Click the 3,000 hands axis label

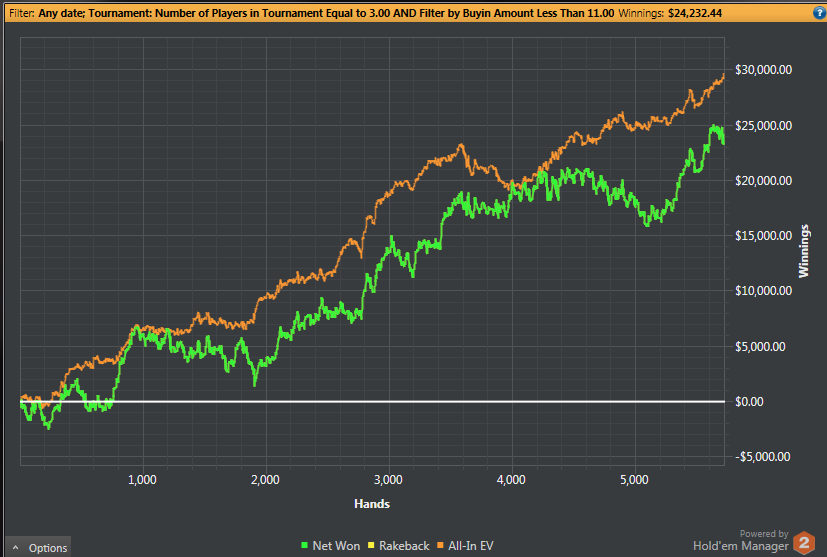point(388,480)
